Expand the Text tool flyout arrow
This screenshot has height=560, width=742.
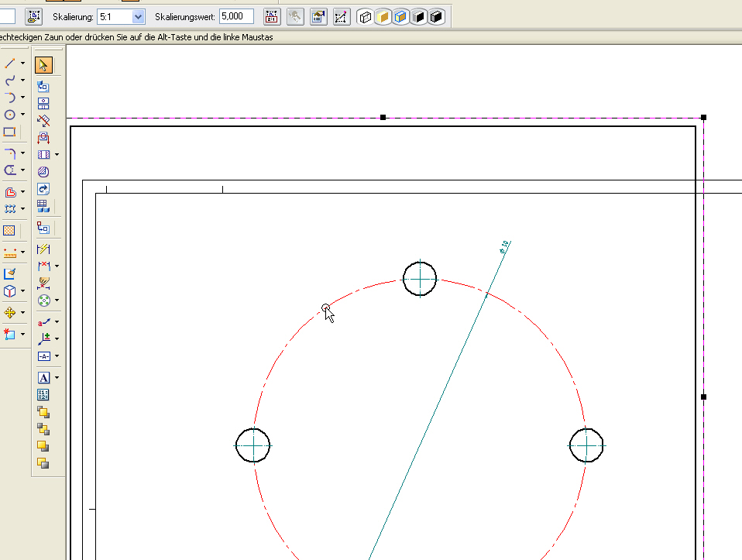tap(57, 378)
